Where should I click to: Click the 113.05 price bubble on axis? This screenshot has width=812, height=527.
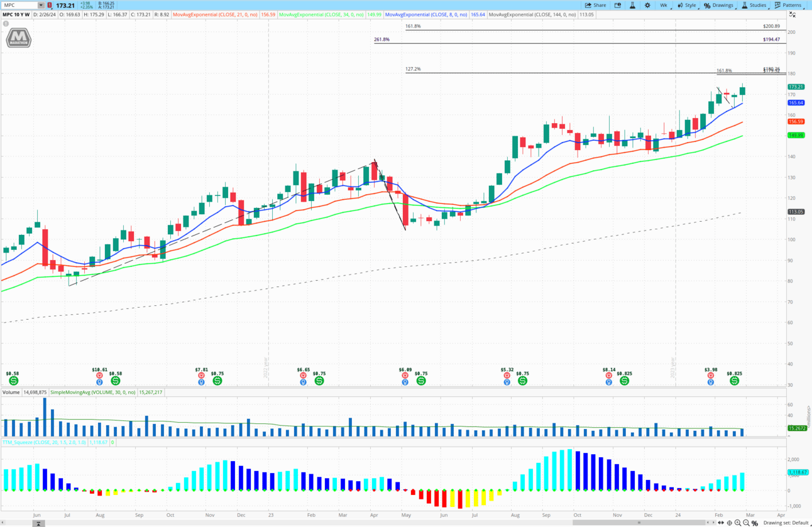pyautogui.click(x=796, y=212)
